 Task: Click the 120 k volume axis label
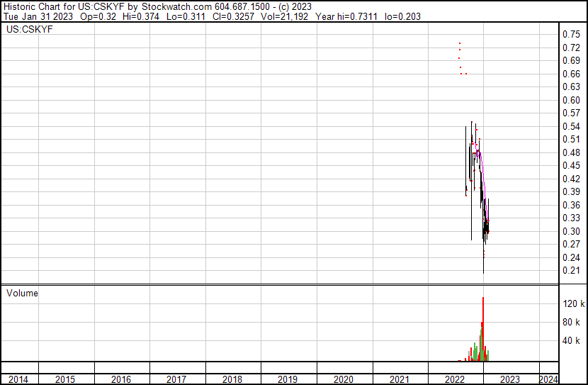(573, 303)
